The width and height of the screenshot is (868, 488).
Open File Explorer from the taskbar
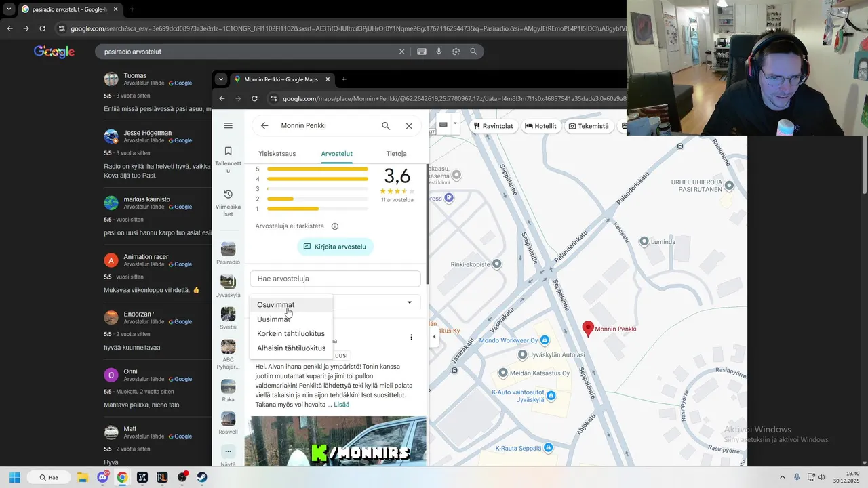83,477
